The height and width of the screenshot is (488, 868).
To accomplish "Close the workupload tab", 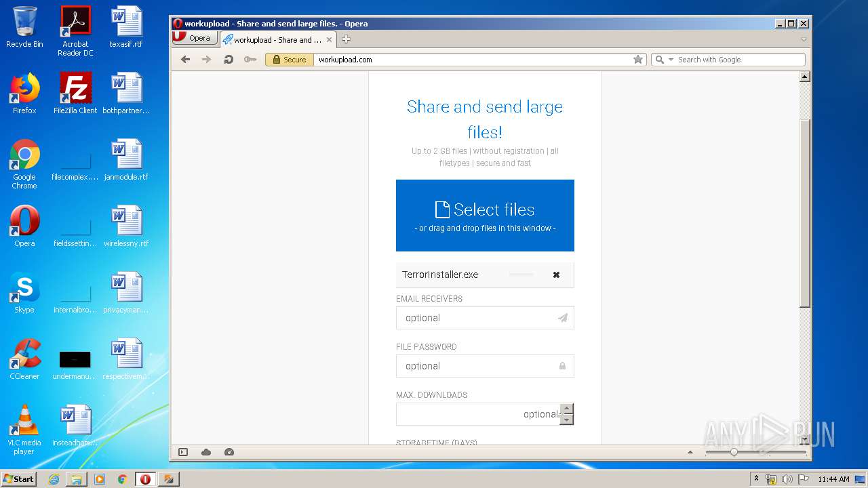I will click(329, 40).
